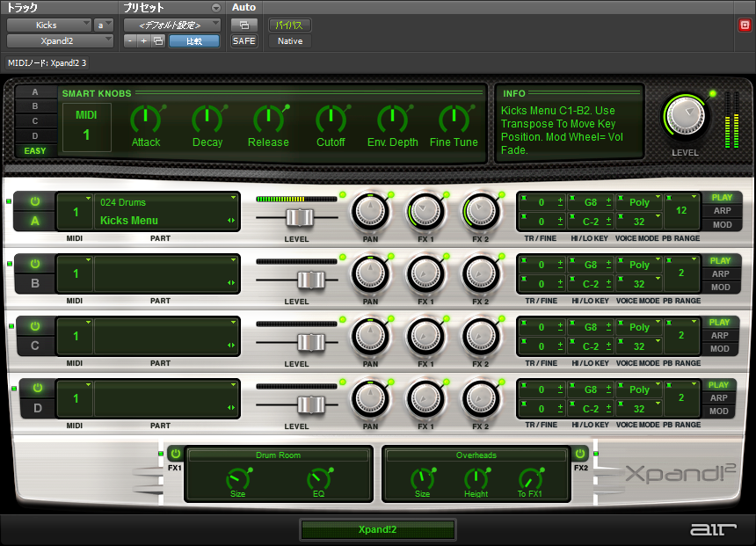The height and width of the screenshot is (546, 756).
Task: Click the preset plus button
Action: tap(143, 41)
